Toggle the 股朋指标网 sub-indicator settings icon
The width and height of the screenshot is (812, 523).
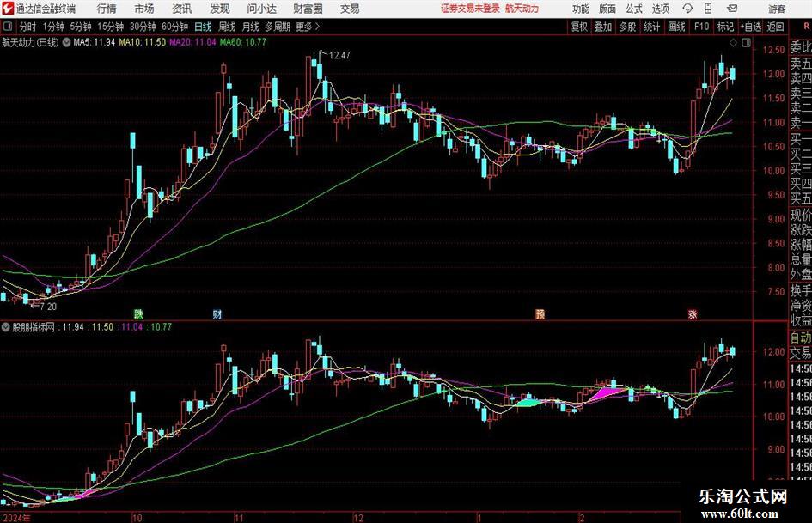tap(6, 327)
